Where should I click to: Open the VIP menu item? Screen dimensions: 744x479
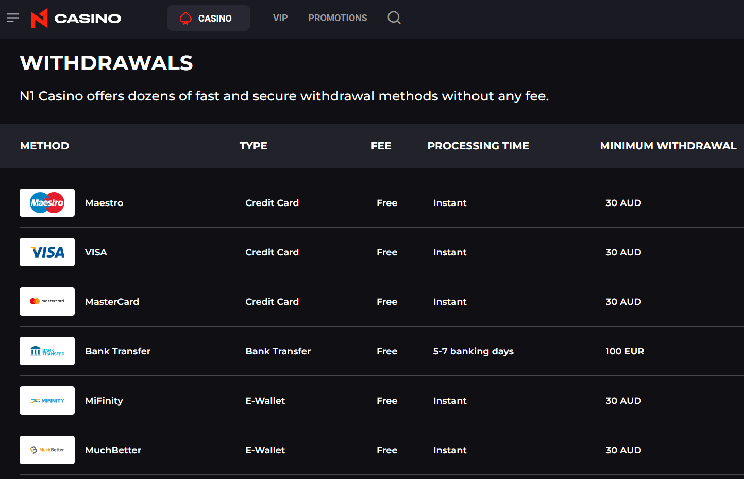click(280, 18)
